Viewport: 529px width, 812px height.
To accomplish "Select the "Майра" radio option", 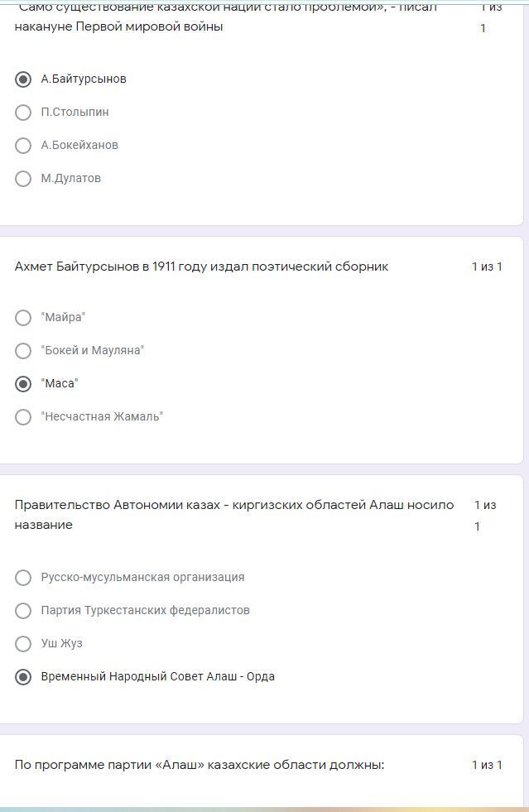I will tap(23, 318).
